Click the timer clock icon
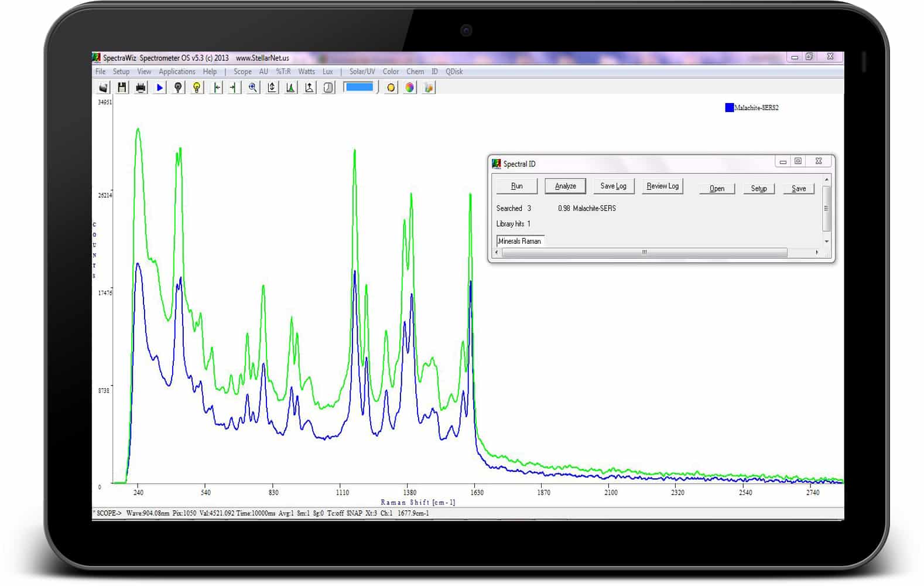The height and width of the screenshot is (586, 924). tap(328, 87)
